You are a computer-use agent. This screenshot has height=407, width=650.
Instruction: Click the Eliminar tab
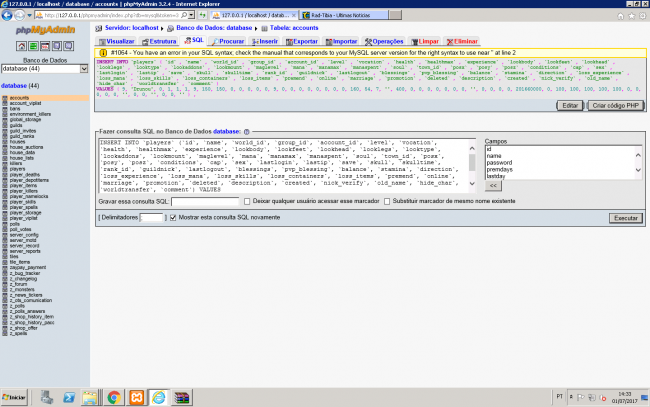tap(462, 41)
